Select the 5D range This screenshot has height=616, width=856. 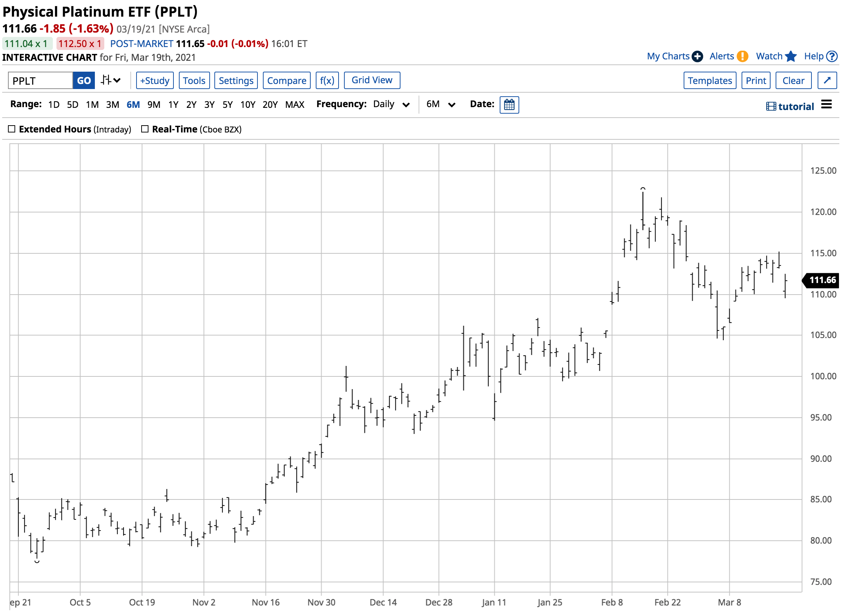(73, 105)
